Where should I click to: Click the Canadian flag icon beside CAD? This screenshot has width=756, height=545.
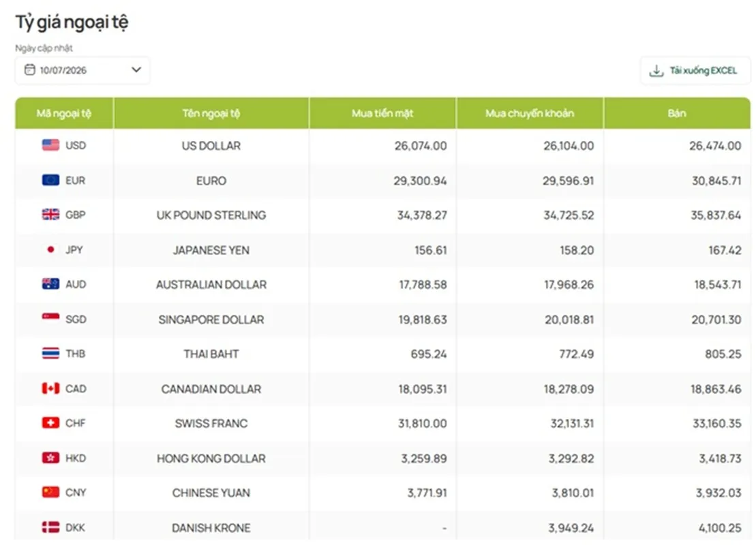point(50,388)
